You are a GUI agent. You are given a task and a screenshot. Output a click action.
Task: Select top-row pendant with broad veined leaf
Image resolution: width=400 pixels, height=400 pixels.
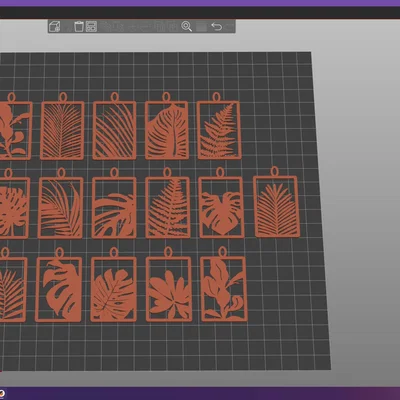pyautogui.click(x=166, y=127)
